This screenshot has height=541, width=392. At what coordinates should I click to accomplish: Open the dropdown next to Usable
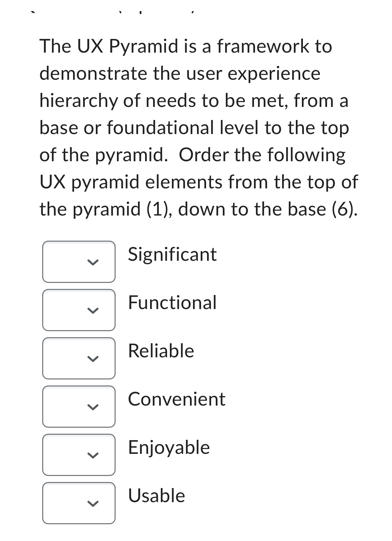coord(79,503)
